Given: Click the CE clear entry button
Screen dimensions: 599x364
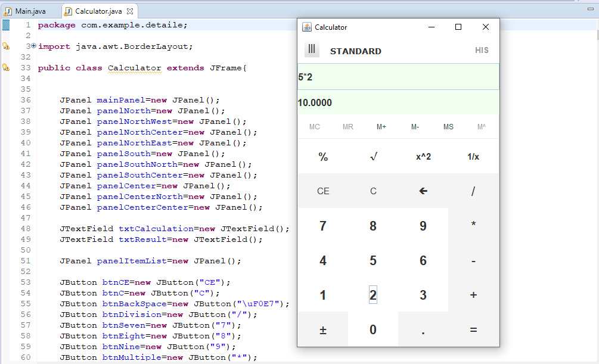Looking at the screenshot, I should [323, 191].
